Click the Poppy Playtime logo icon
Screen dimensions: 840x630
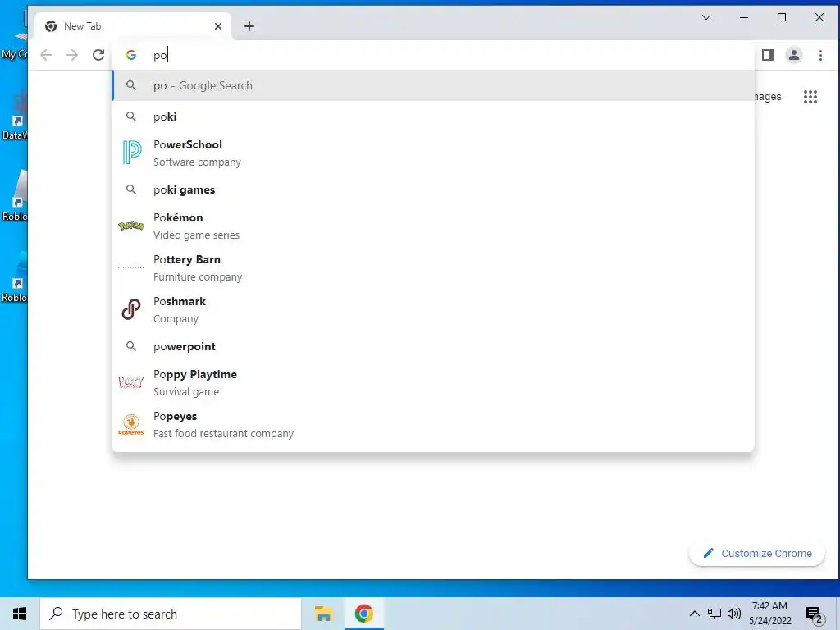(x=130, y=382)
